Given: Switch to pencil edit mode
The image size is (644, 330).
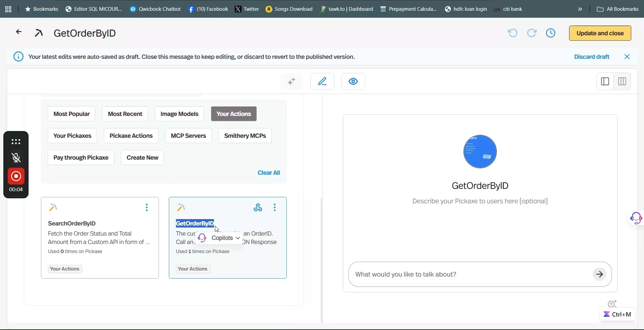Looking at the screenshot, I should click(322, 81).
